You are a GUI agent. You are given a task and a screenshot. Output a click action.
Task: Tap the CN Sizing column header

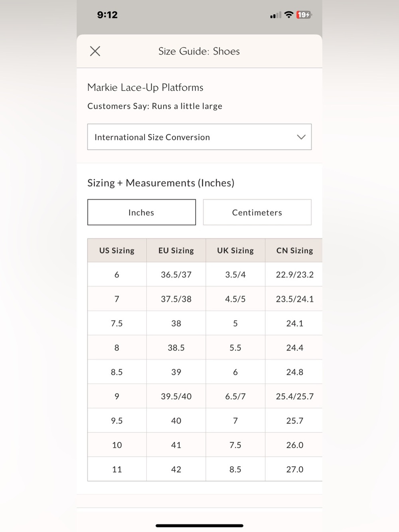(x=294, y=251)
